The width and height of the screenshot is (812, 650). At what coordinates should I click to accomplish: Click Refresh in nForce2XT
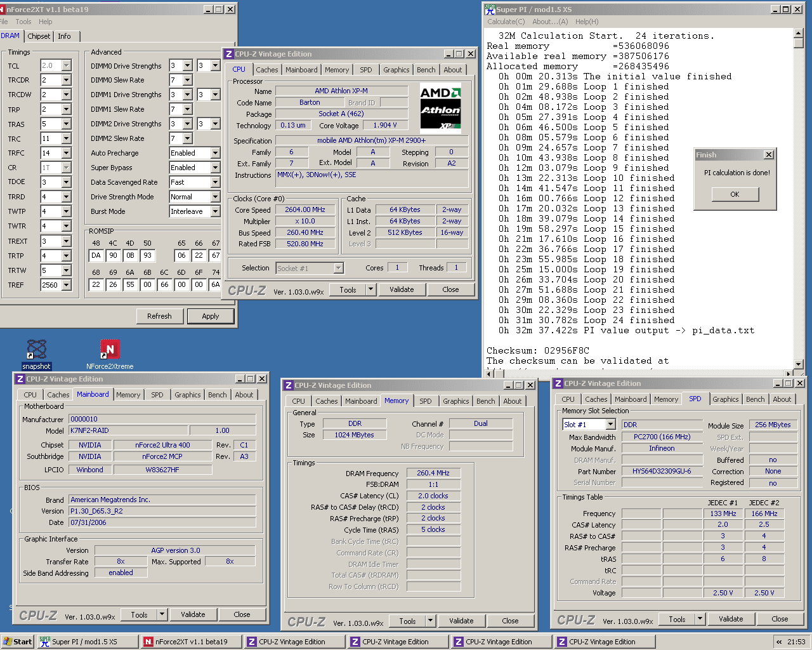coord(160,316)
